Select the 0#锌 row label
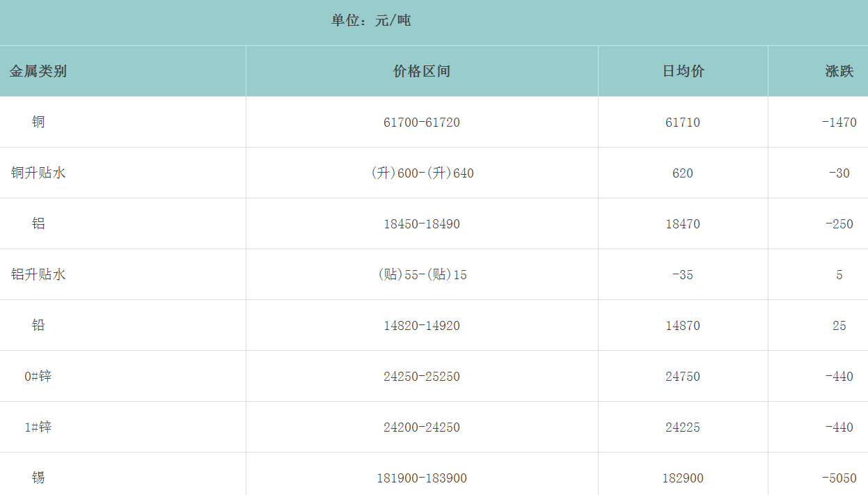868x495 pixels. 38,376
